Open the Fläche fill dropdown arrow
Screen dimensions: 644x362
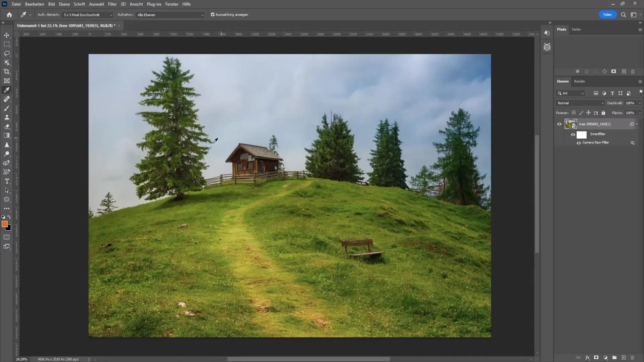640,113
